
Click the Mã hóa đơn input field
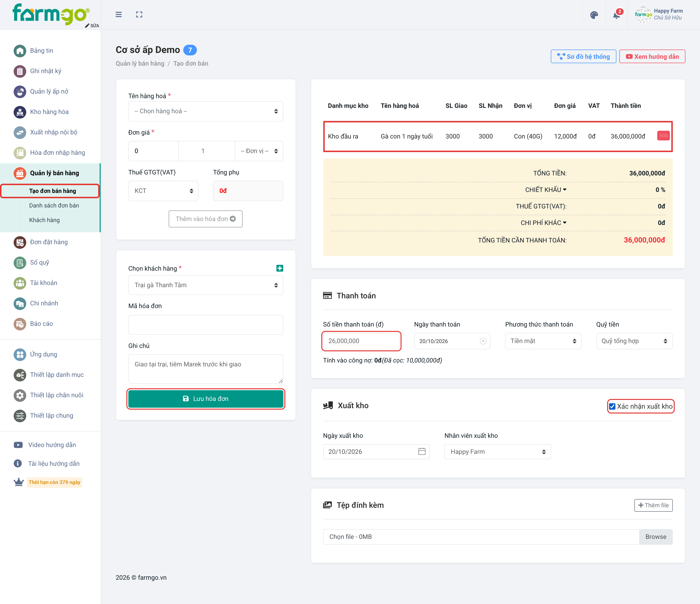[x=206, y=325]
